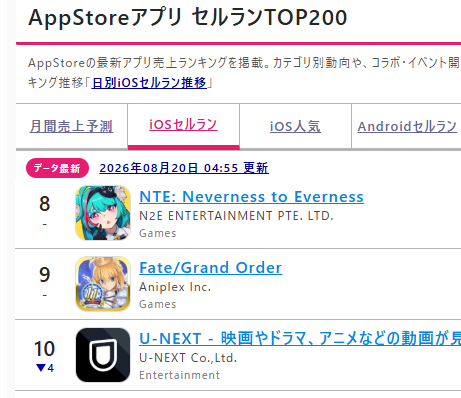Click the U-NEXT Co.,Ltd. developer name
This screenshot has height=398, width=461.
(188, 358)
